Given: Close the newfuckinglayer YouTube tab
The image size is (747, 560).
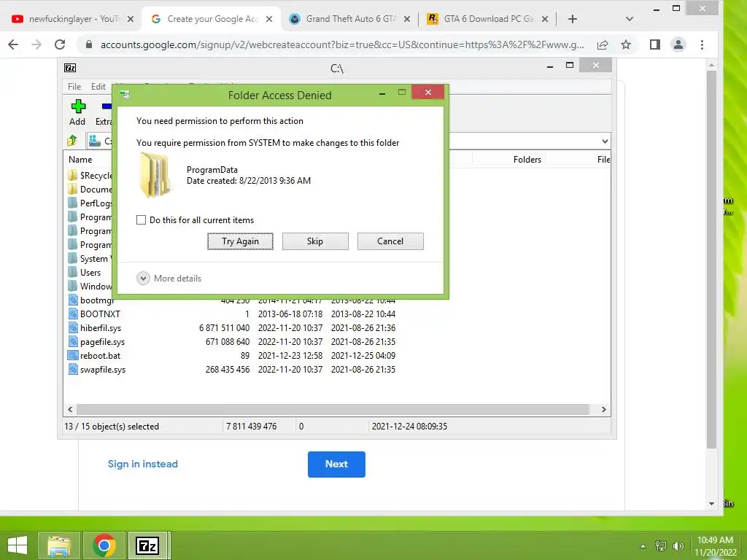Looking at the screenshot, I should pos(131,19).
